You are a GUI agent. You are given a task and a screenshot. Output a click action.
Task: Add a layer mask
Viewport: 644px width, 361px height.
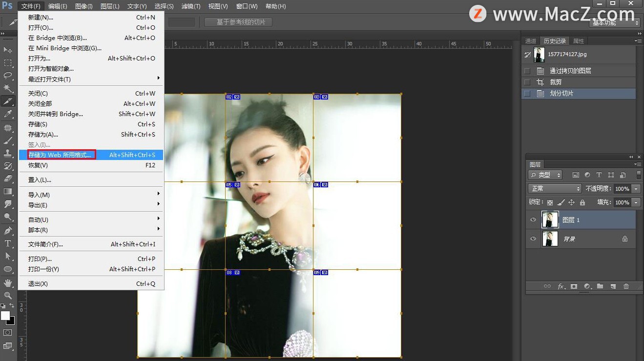(574, 286)
